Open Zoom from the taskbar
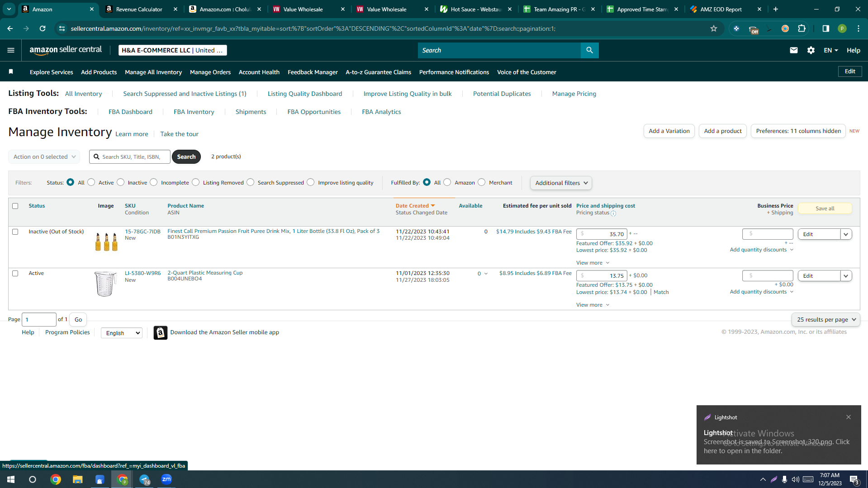Image resolution: width=868 pixels, height=488 pixels. click(x=166, y=479)
